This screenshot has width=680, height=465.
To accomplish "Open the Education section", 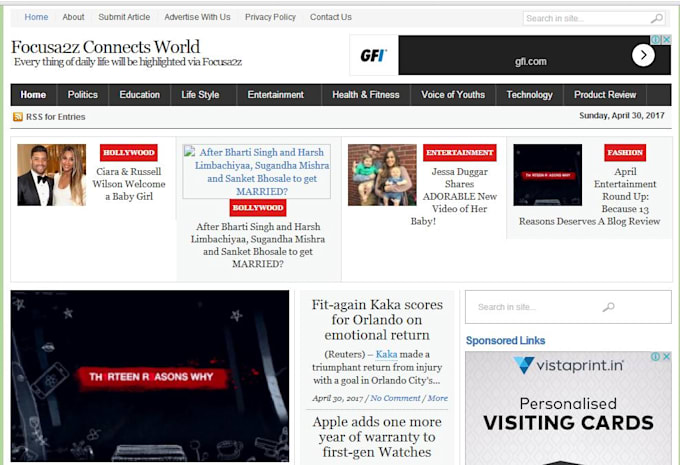I will pyautogui.click(x=140, y=95).
